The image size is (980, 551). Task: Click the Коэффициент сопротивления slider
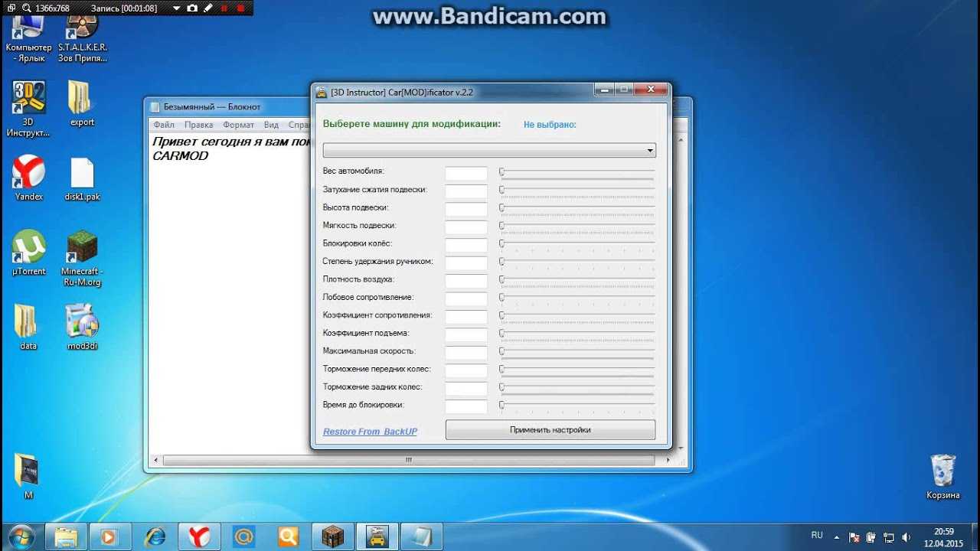click(577, 316)
